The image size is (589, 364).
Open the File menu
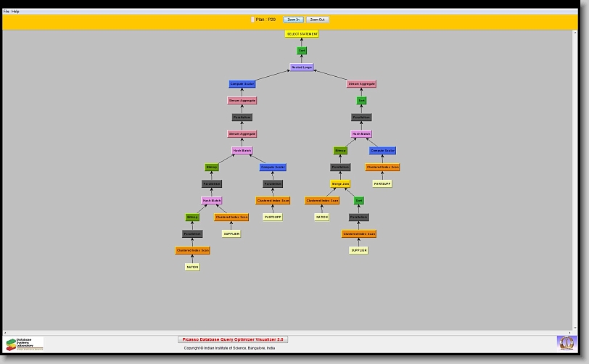[7, 12]
